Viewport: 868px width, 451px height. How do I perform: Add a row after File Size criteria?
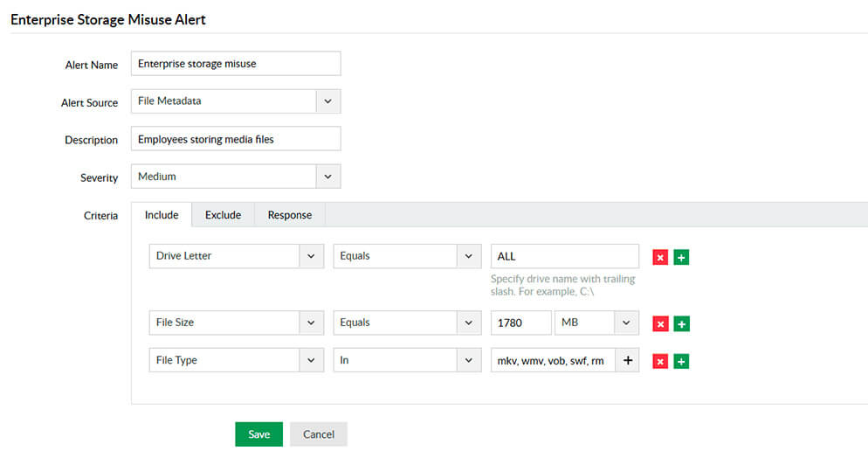681,323
